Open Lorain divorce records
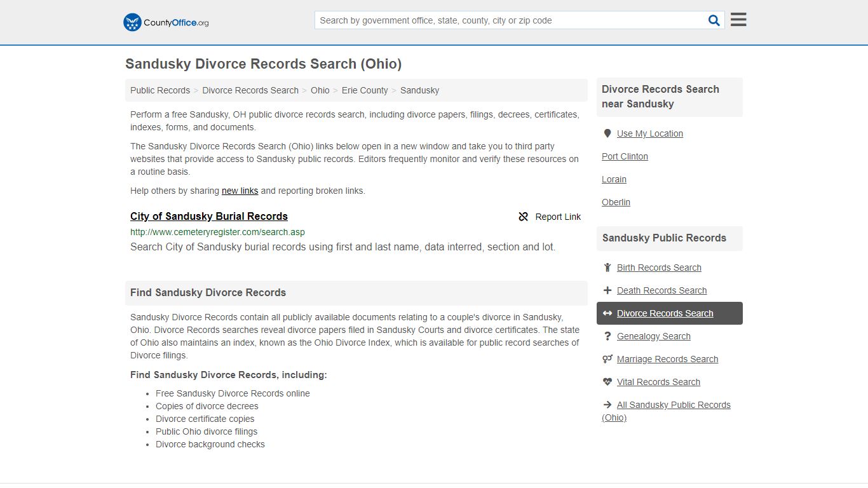 tap(614, 179)
